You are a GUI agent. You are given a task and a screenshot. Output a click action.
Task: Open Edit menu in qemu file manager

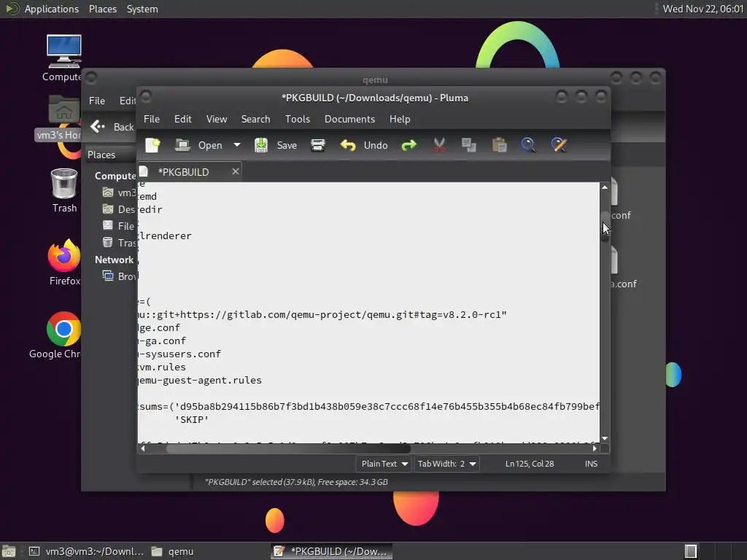(127, 101)
